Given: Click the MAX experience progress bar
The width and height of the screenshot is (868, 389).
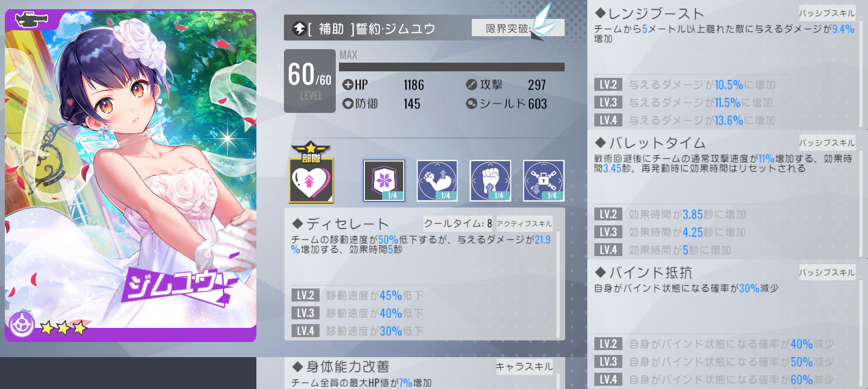Looking at the screenshot, I should point(452,67).
